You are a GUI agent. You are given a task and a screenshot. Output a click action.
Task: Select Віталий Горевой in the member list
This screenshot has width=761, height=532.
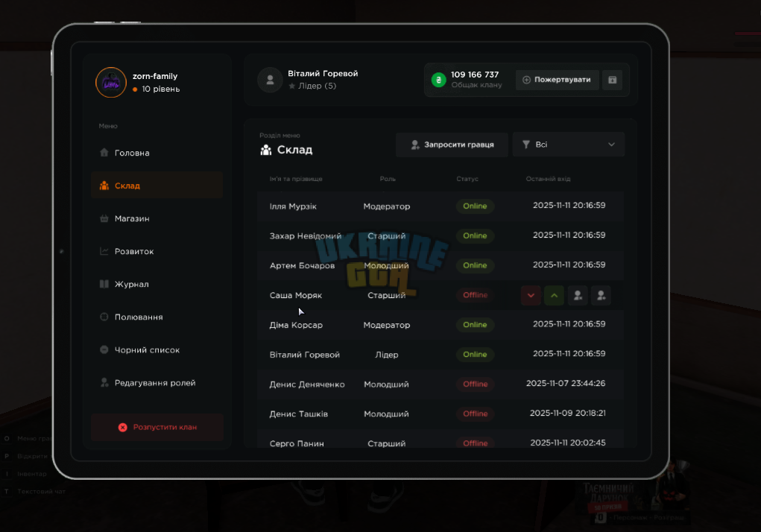[x=305, y=355]
